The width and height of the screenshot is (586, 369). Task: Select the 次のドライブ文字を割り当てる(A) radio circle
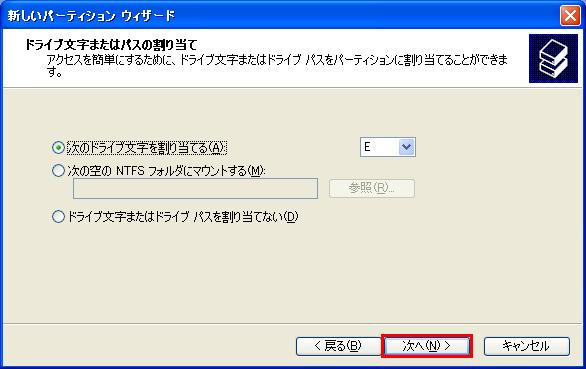pos(58,148)
